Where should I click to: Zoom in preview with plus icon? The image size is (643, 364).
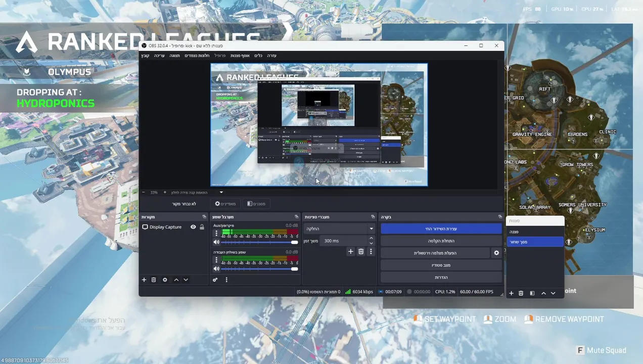click(165, 192)
